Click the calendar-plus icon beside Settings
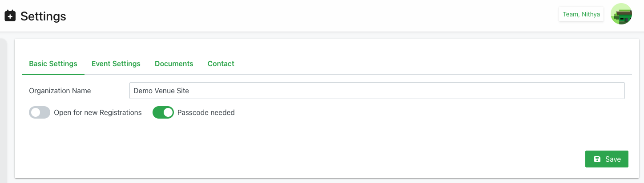The image size is (644, 183). pos(10,16)
